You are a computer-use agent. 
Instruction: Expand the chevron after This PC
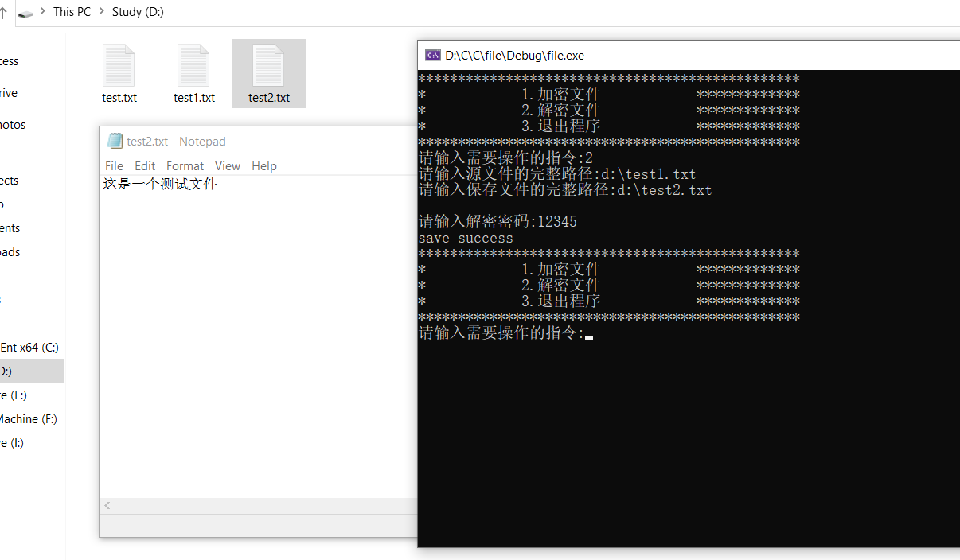click(102, 12)
